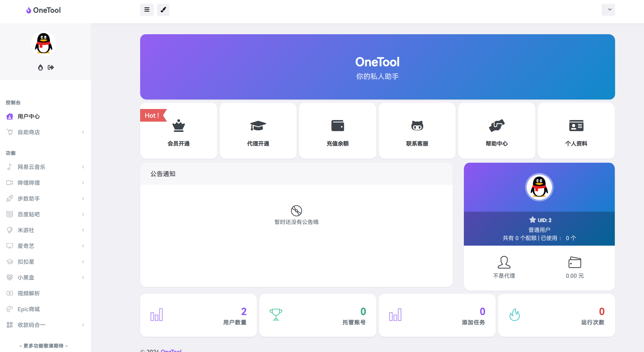Click the ID card icon in 个人资料
Viewport: 644px width, 352px height.
[x=576, y=126]
